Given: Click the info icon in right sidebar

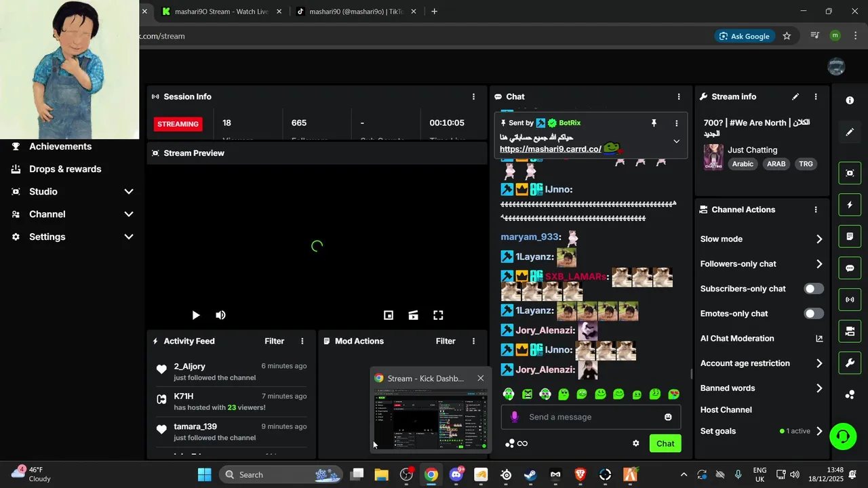Looking at the screenshot, I should (x=850, y=100).
